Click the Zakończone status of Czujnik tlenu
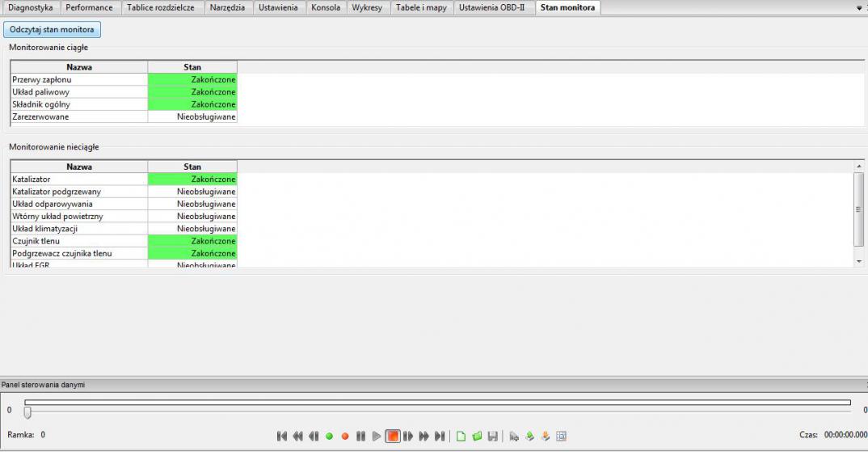Viewport: 868px width, 452px height. (192, 241)
